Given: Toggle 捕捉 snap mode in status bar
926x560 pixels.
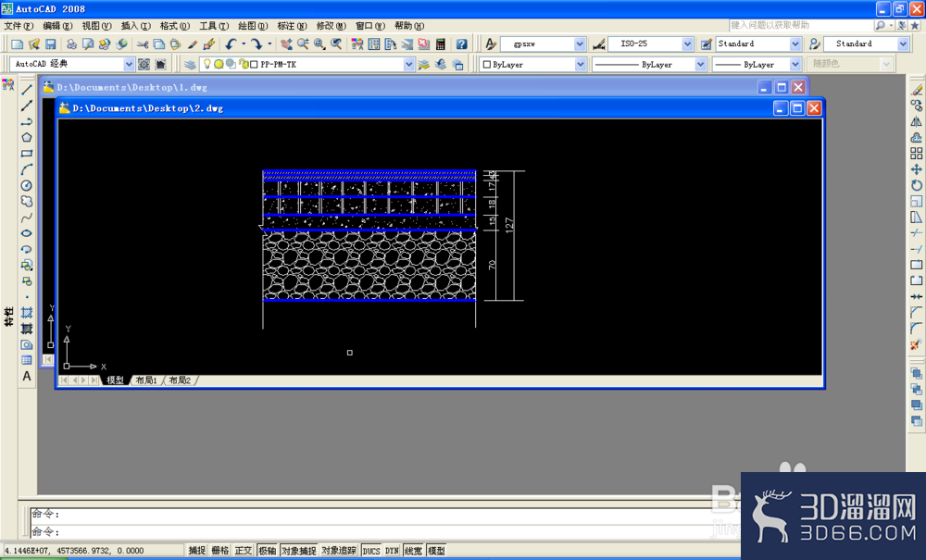Looking at the screenshot, I should pyautogui.click(x=197, y=551).
